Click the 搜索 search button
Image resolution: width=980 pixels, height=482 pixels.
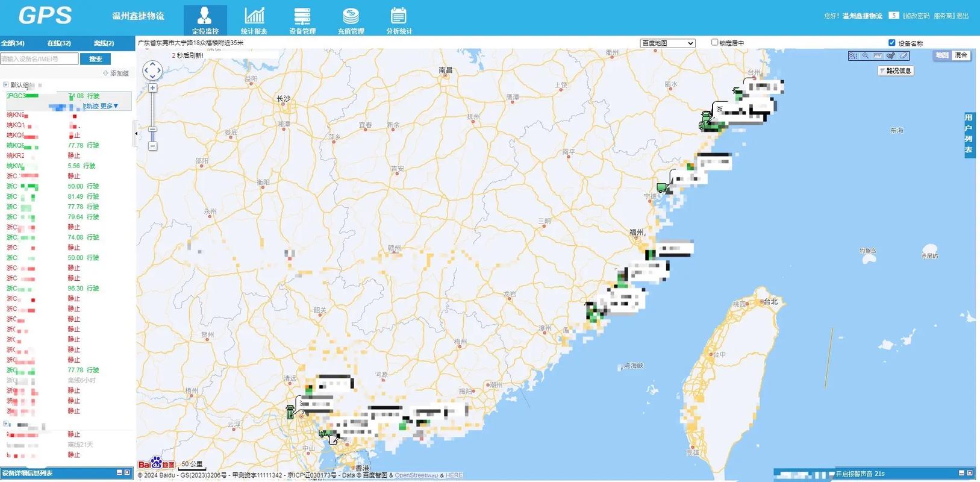(95, 59)
